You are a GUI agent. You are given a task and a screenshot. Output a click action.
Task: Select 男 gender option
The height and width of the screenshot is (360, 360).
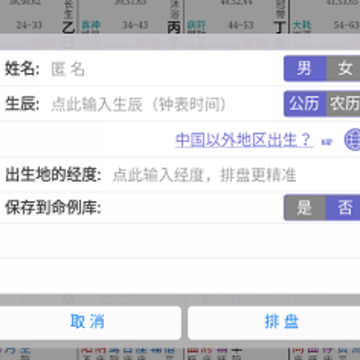tap(305, 69)
